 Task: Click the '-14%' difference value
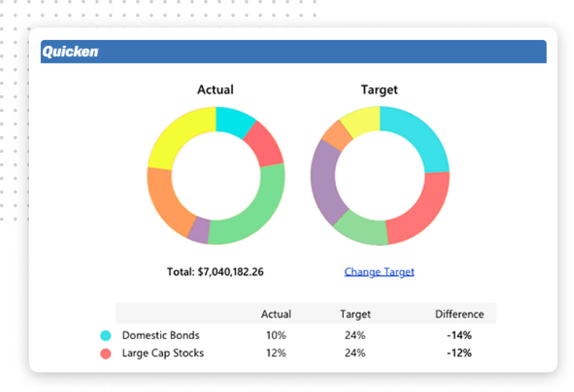click(x=459, y=336)
